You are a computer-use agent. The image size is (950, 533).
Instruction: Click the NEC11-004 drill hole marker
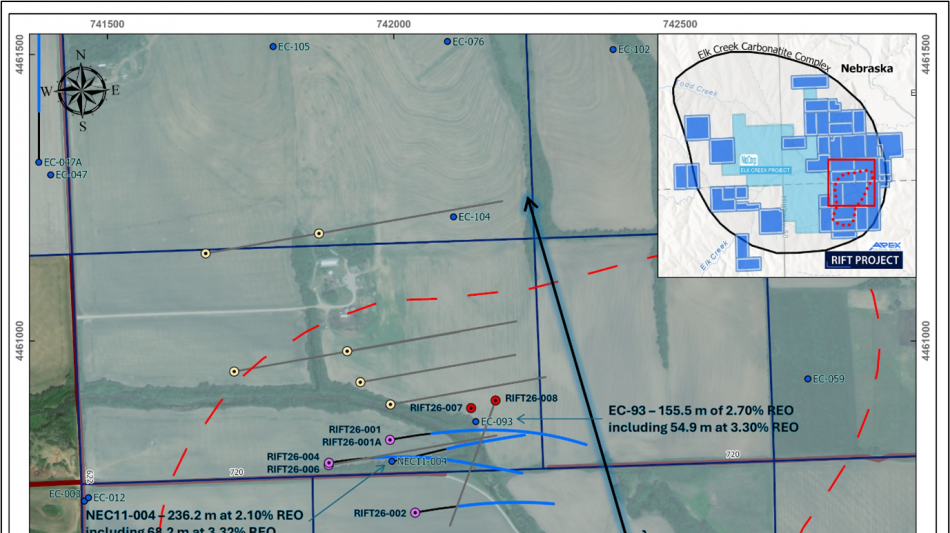coord(392,461)
